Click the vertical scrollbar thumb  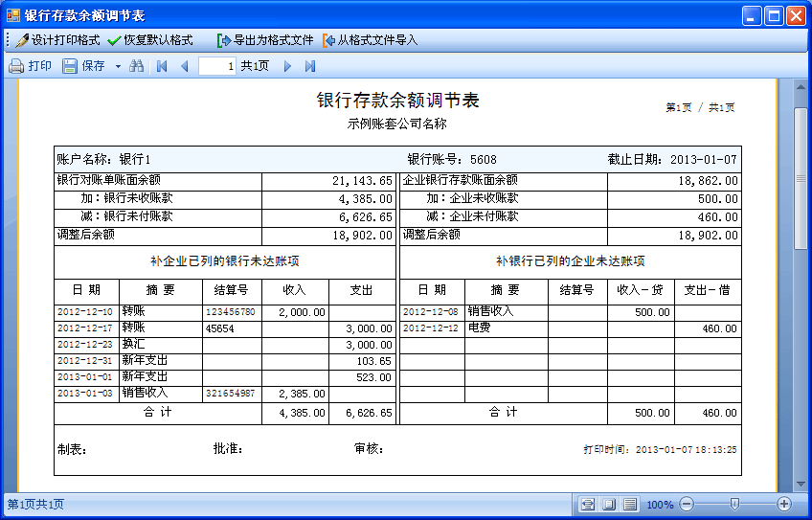pos(801,179)
